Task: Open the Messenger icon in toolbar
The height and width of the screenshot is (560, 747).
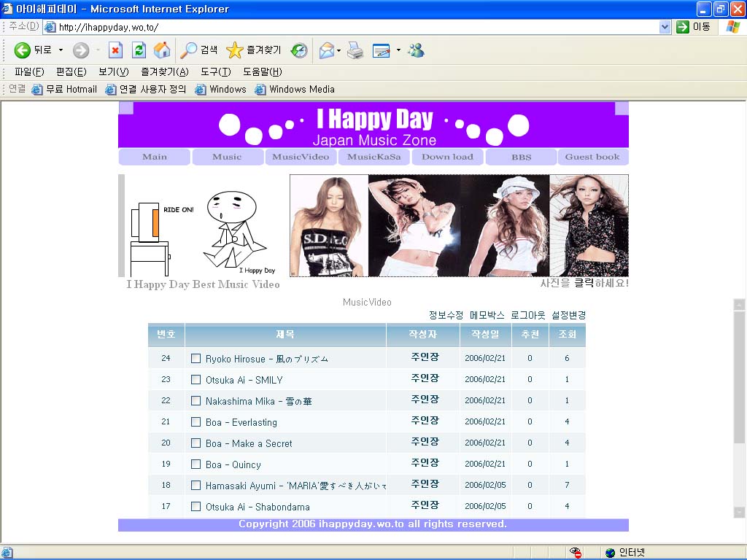Action: (x=417, y=50)
